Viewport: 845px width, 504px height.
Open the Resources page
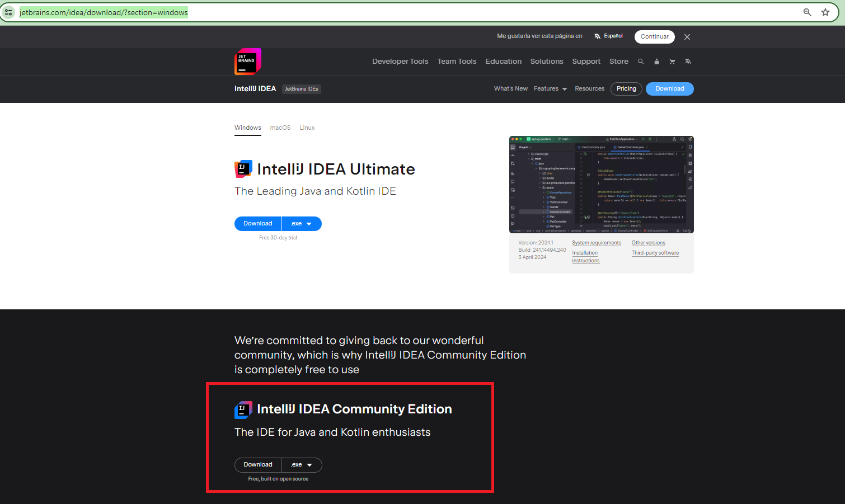point(589,89)
